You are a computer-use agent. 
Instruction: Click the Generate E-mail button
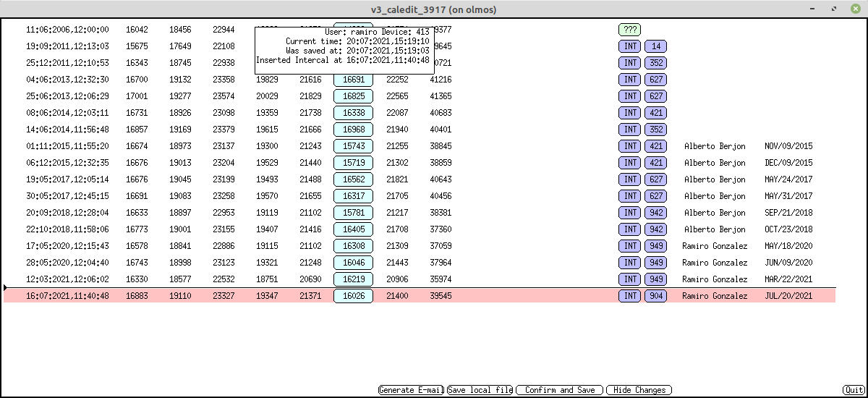click(411, 390)
